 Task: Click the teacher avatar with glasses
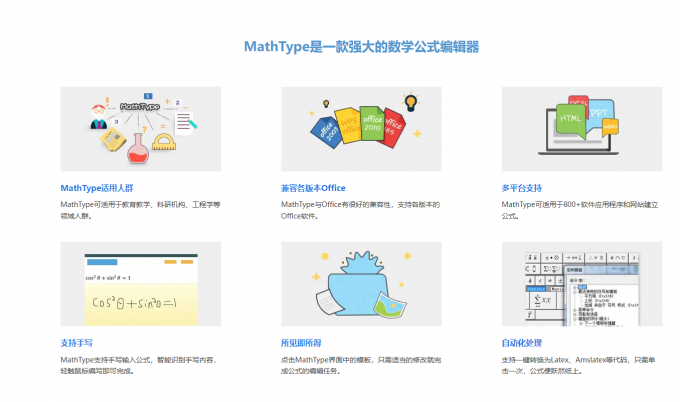click(99, 117)
